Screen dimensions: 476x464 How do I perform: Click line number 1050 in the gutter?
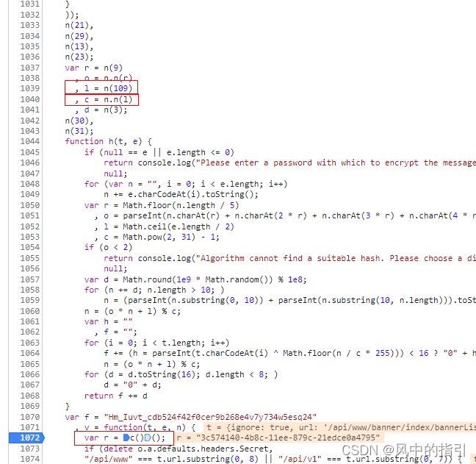[x=29, y=205]
